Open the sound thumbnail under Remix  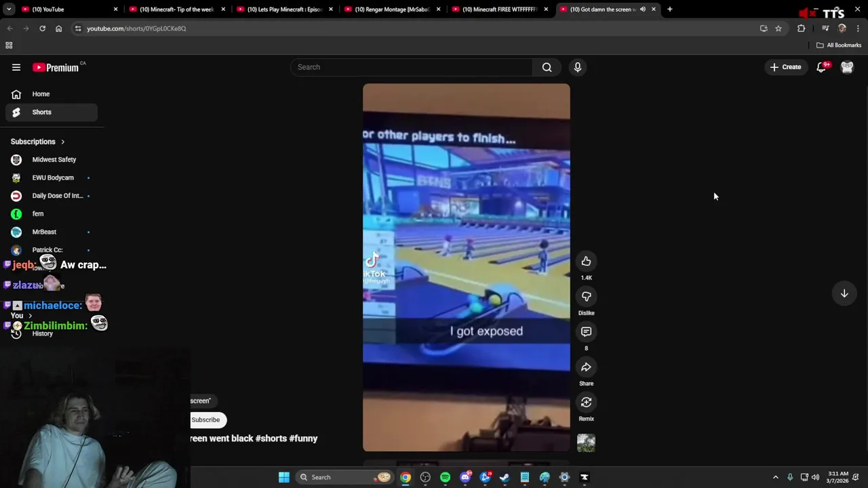click(x=586, y=443)
